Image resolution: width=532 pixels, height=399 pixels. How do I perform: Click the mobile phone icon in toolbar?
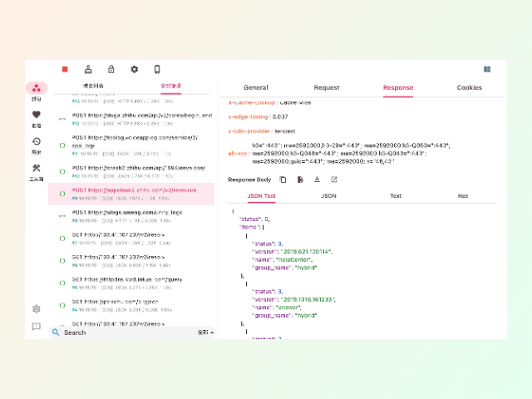pyautogui.click(x=157, y=69)
